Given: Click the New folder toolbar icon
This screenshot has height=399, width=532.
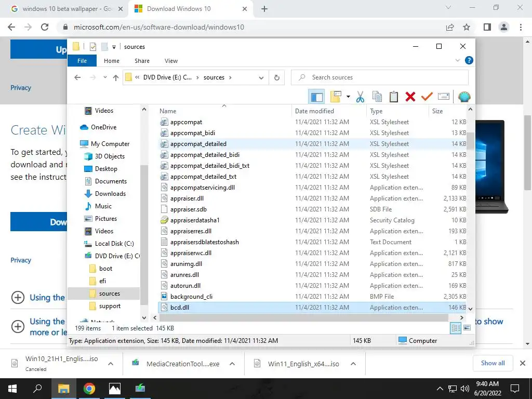Looking at the screenshot, I should (x=336, y=97).
